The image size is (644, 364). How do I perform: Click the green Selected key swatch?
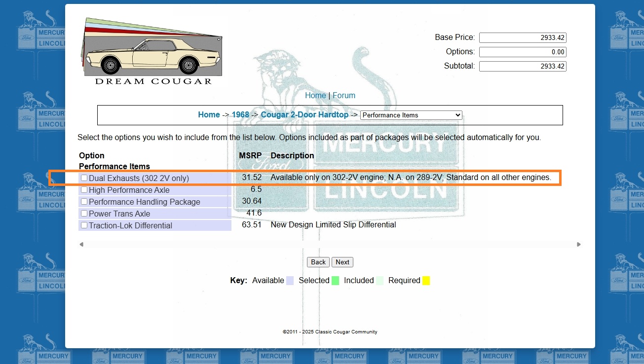click(x=336, y=281)
